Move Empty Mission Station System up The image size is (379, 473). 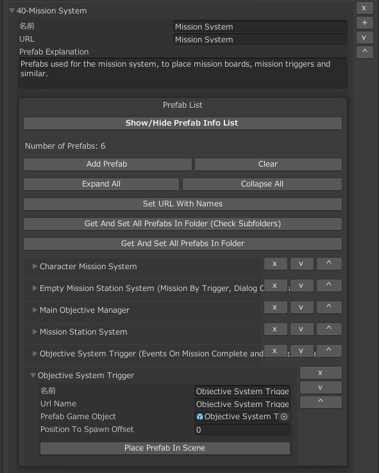click(x=329, y=286)
